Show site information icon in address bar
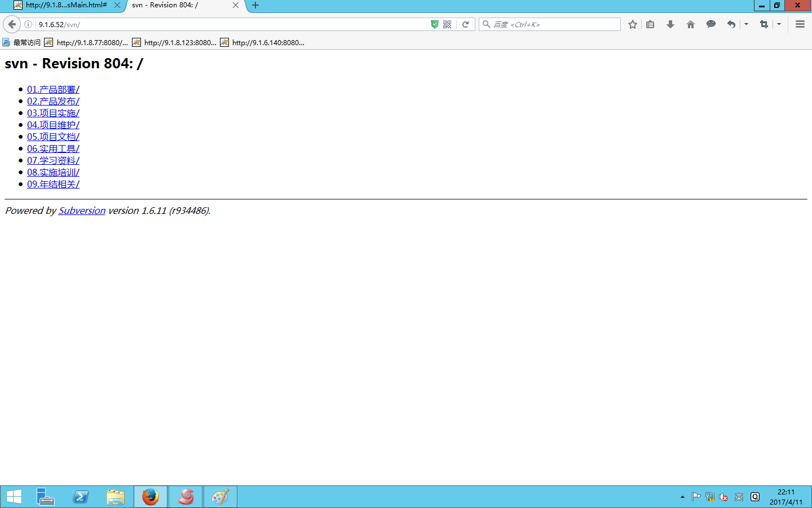Image resolution: width=812 pixels, height=508 pixels. point(28,24)
